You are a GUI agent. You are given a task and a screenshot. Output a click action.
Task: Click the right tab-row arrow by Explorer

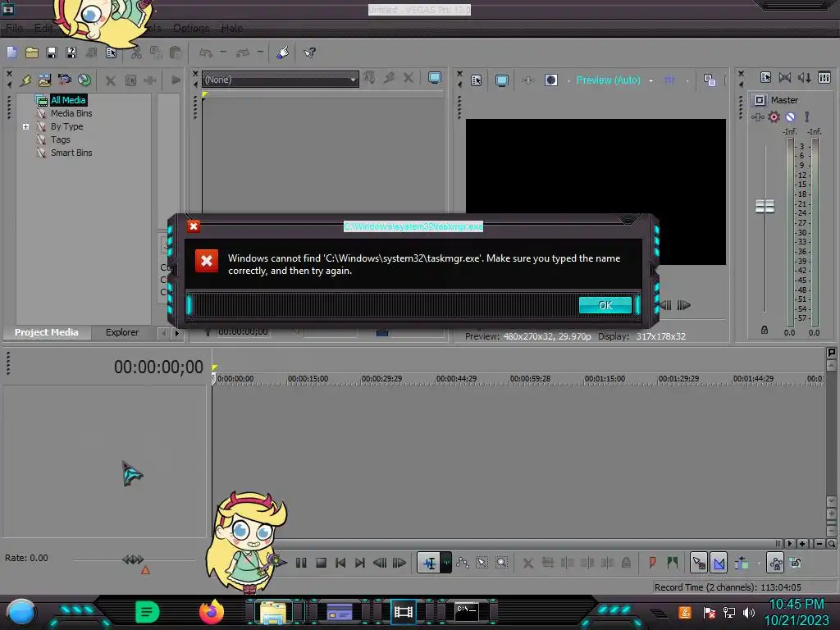(177, 333)
